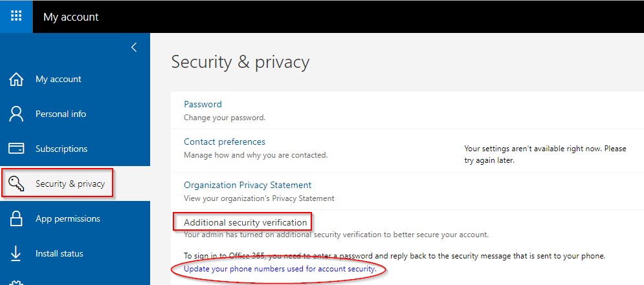The height and width of the screenshot is (285, 644).
Task: Click the partially visible gear icon in sidebar
Action: pyautogui.click(x=16, y=282)
